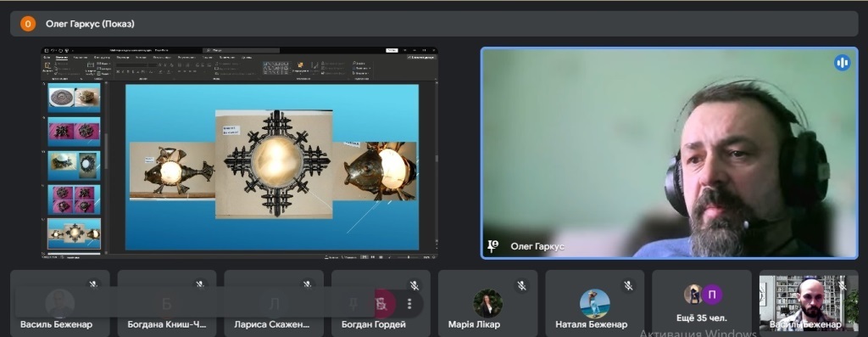Viewport: 868px width, 337px height.
Task: Open Василь Беженар's avatar participant tile
Action: click(x=60, y=303)
